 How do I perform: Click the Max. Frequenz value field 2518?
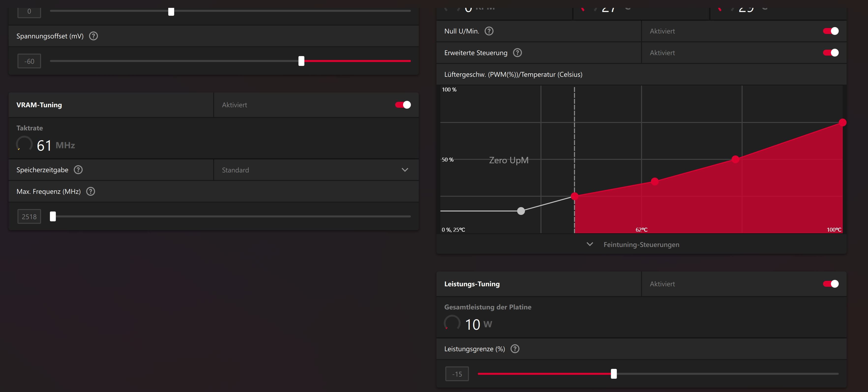[x=29, y=217]
